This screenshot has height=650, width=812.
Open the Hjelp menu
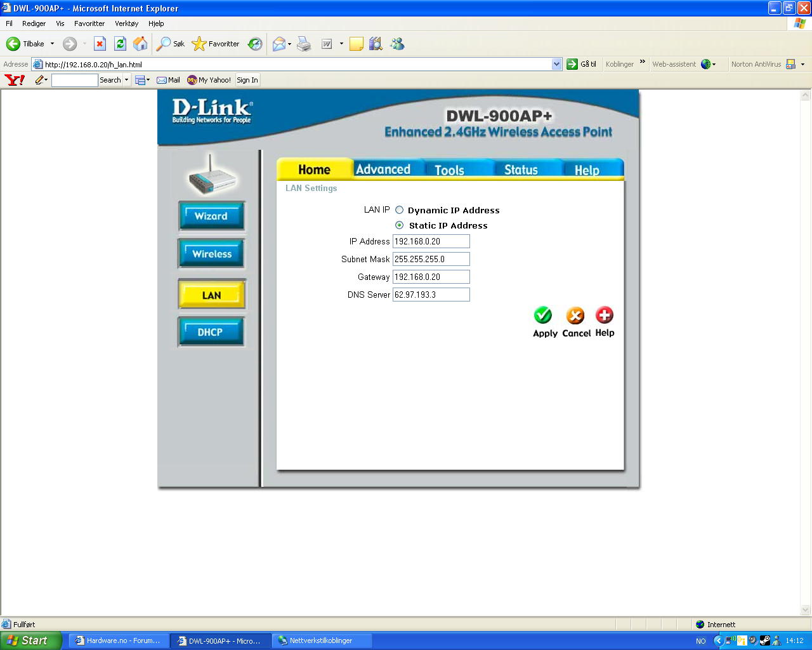coord(156,23)
